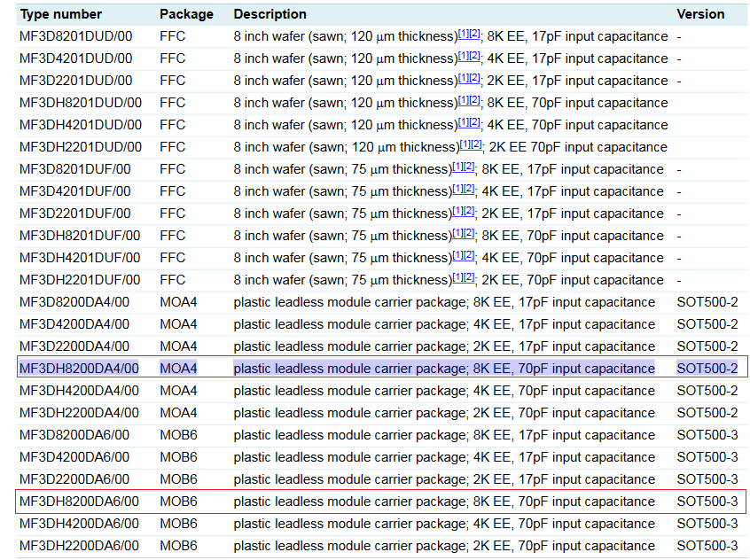Viewport: 750px width, 560px height.
Task: Select the highlighted MF3DH8200DA4/00 type number
Action: (x=79, y=369)
